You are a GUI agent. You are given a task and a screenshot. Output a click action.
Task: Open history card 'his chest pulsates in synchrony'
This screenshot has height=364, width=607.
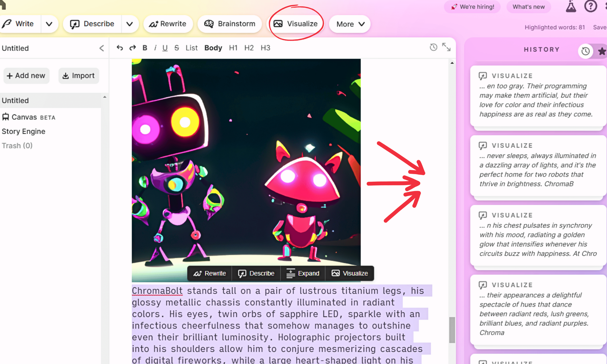(x=538, y=235)
